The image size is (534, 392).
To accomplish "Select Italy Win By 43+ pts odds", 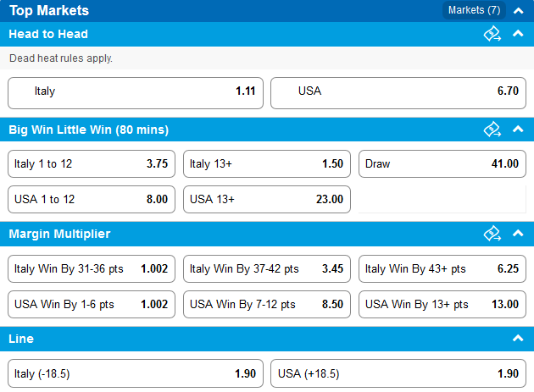I will pyautogui.click(x=442, y=269).
